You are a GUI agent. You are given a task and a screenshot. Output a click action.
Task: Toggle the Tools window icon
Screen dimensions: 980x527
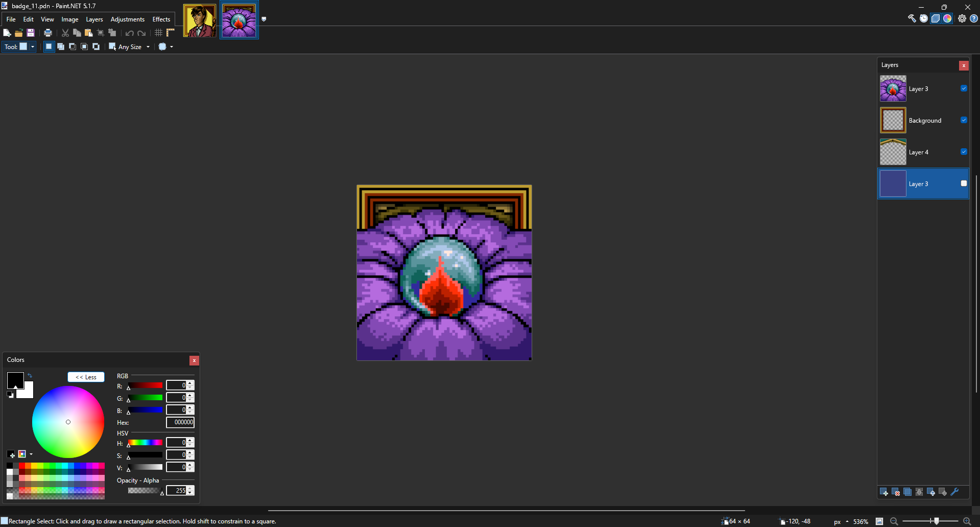(912, 18)
